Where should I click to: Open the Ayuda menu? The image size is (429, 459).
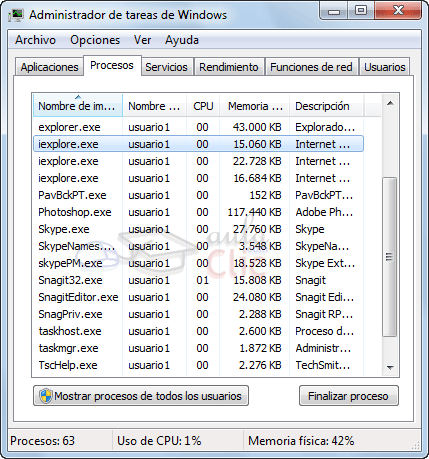tap(182, 40)
